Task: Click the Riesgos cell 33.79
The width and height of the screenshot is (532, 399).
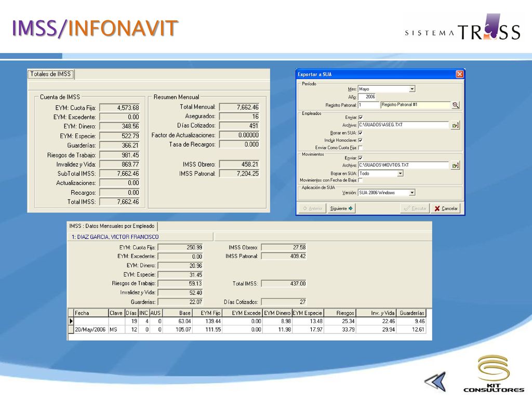Action: 340,329
